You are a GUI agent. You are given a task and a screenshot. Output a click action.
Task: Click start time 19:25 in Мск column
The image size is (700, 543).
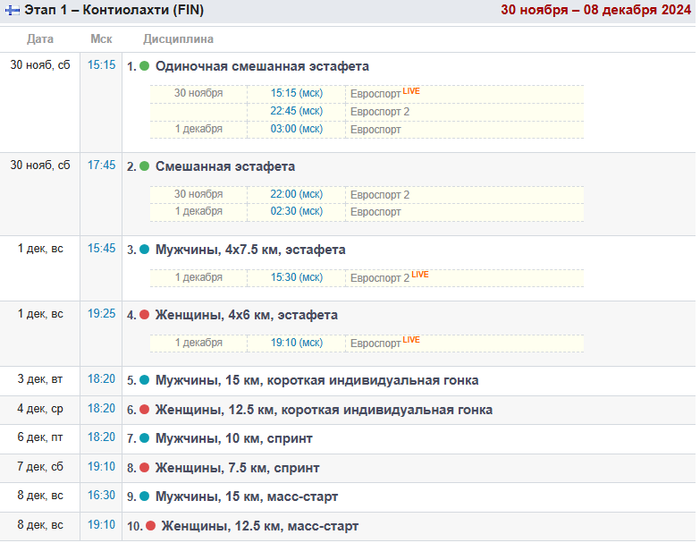pos(101,314)
